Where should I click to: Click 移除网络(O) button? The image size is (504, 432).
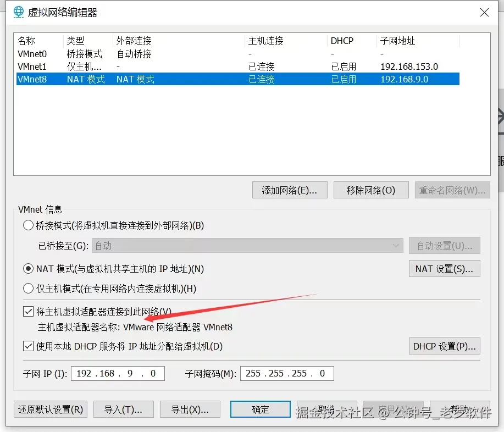coord(371,190)
